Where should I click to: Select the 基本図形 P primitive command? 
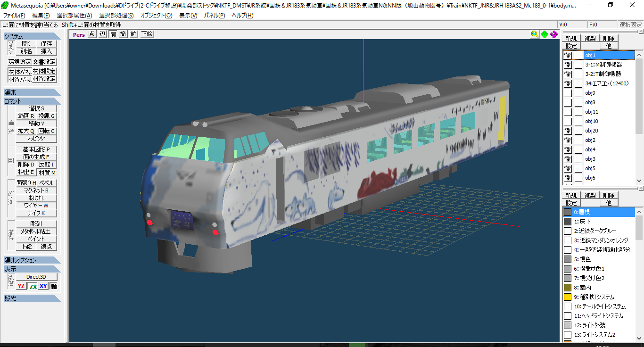pyautogui.click(x=36, y=149)
